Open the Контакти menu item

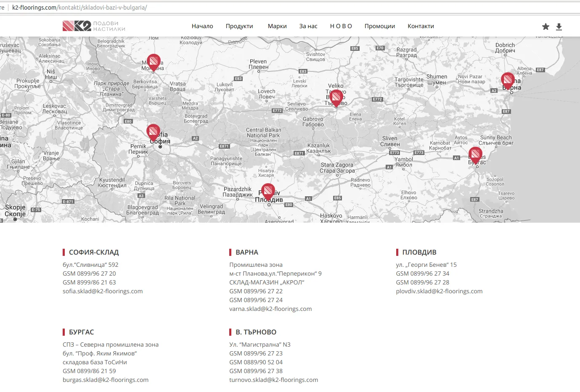(x=421, y=26)
